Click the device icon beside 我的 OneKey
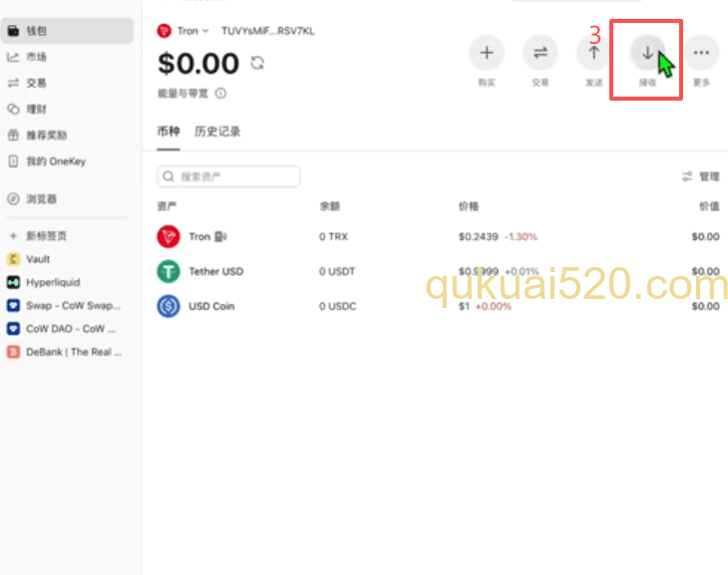The height and width of the screenshot is (575, 728). click(13, 161)
